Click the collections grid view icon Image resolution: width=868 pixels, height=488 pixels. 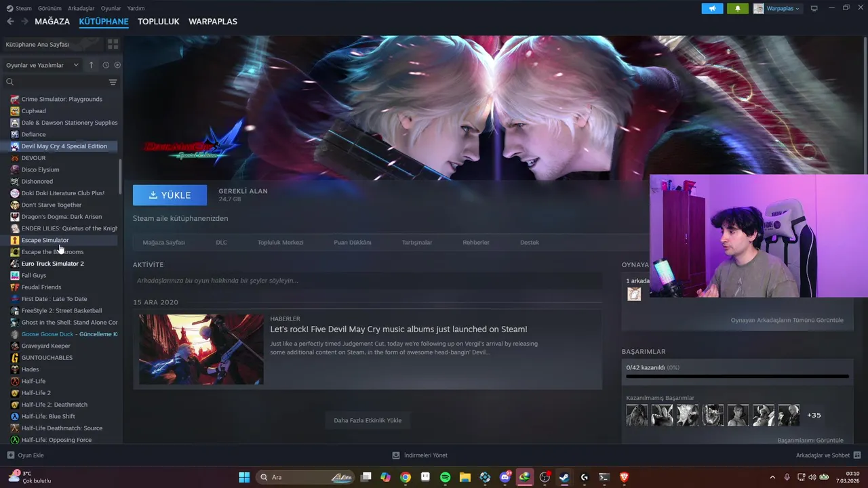[x=113, y=44]
